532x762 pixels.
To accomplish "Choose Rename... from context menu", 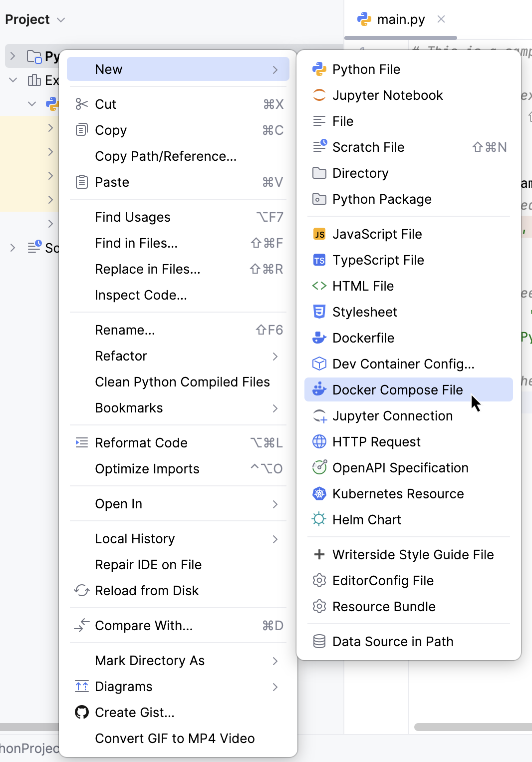I will (x=178, y=330).
